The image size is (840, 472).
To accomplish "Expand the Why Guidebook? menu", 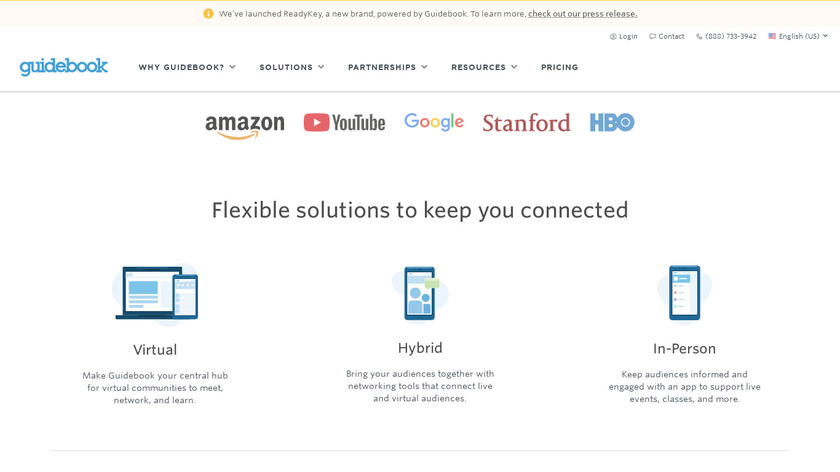I will (187, 67).
